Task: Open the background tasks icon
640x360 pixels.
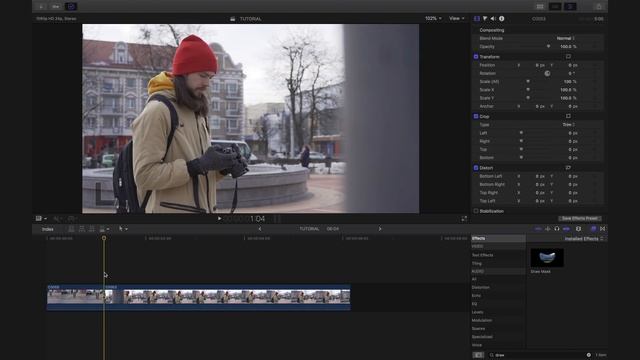Action: (x=71, y=7)
